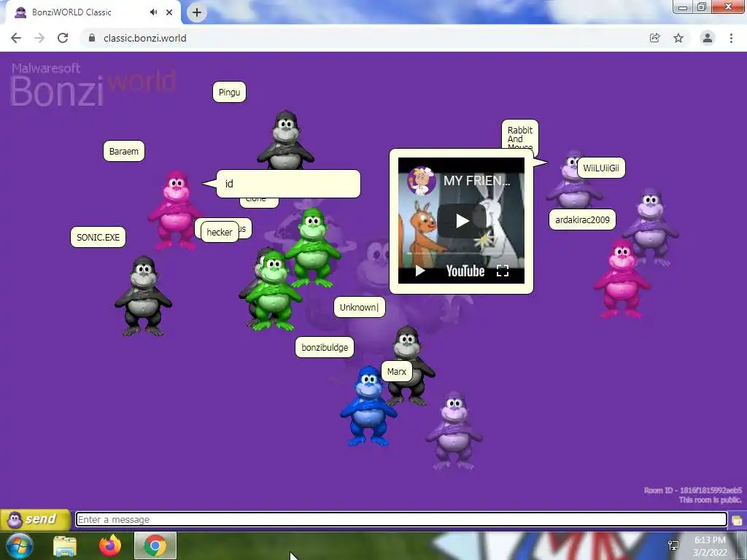Click the black Bonzi below the SONIC.EXE tag

coord(143,296)
